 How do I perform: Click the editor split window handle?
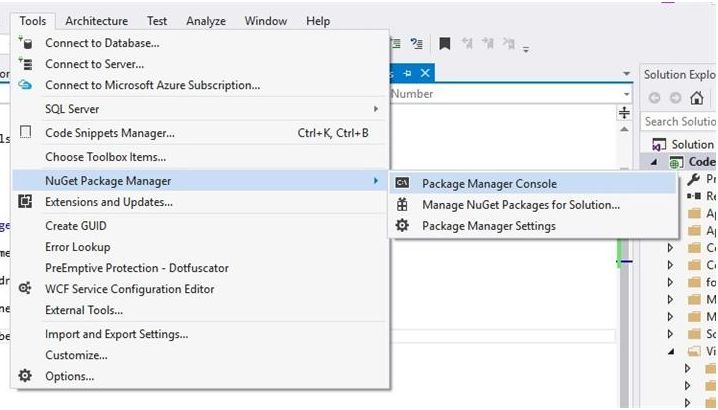624,113
